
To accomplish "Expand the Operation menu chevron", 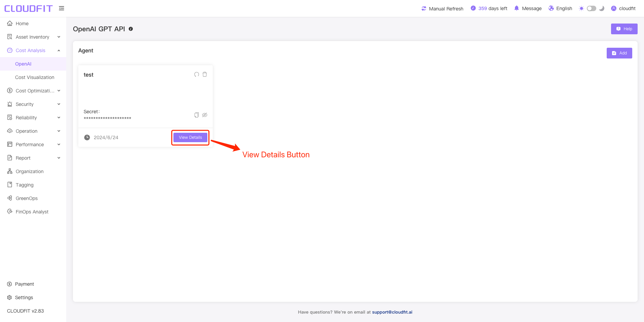I will click(x=59, y=131).
